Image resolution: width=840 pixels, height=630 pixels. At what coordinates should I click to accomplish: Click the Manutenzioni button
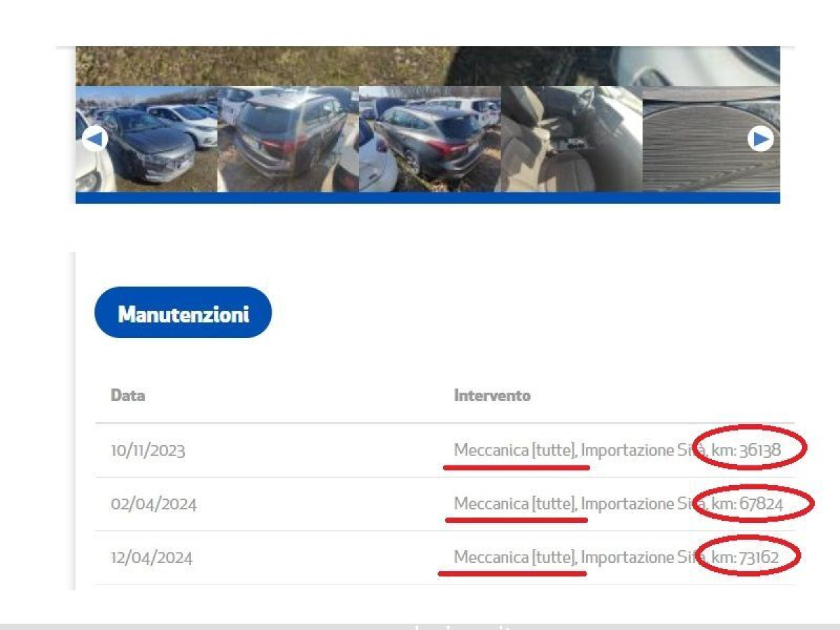183,313
